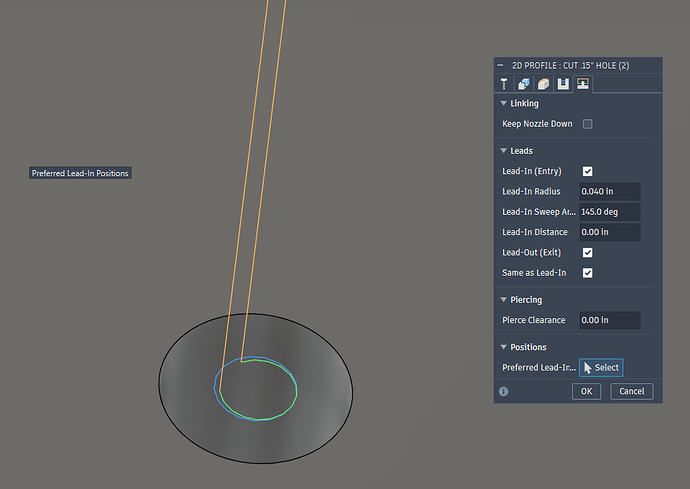Click the Lead-In Distance label
The image size is (690, 489).
coord(535,232)
